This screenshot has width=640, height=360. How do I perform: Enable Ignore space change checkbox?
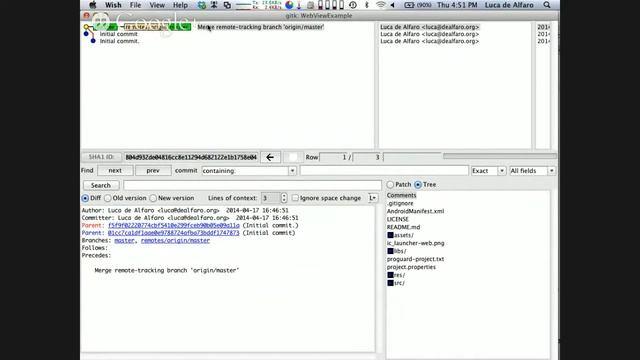tap(295, 198)
